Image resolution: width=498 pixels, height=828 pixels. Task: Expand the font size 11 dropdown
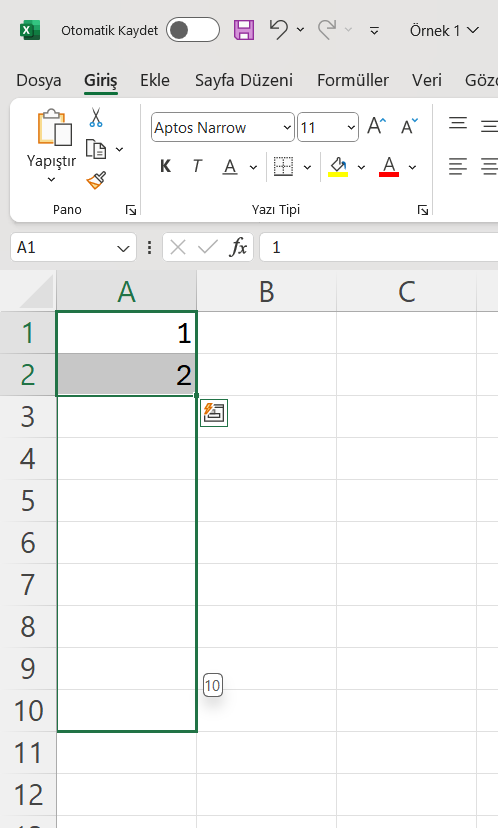(328, 127)
